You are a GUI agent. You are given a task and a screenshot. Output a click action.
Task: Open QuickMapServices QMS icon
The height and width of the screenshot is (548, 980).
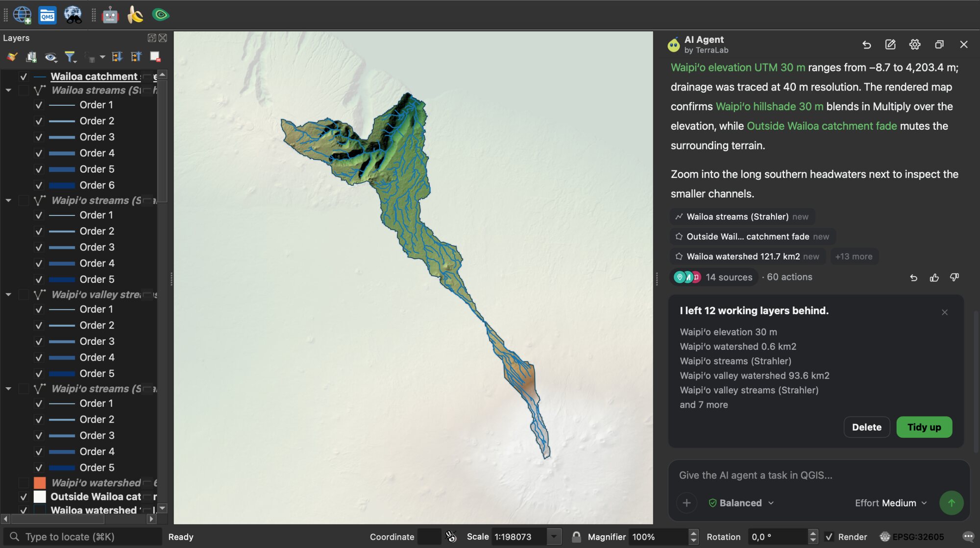coord(48,15)
